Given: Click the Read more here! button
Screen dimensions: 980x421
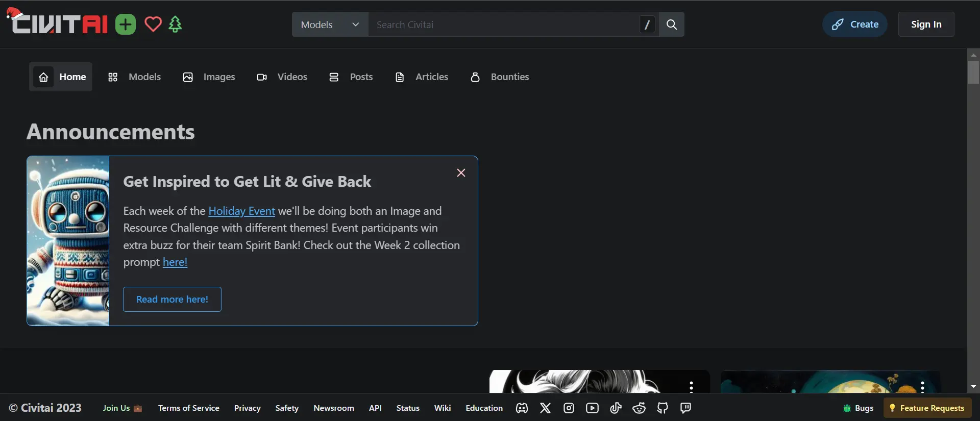Looking at the screenshot, I should click(172, 299).
